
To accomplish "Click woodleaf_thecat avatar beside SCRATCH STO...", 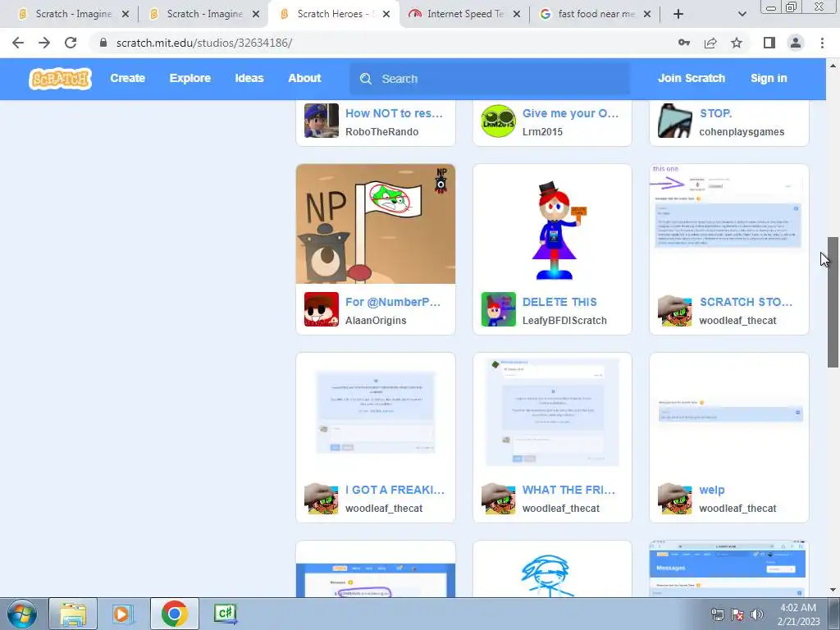I will (x=675, y=309).
